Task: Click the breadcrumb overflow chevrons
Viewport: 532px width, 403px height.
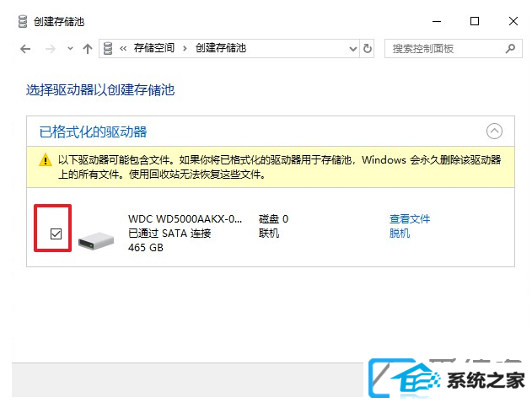Action: [123, 49]
